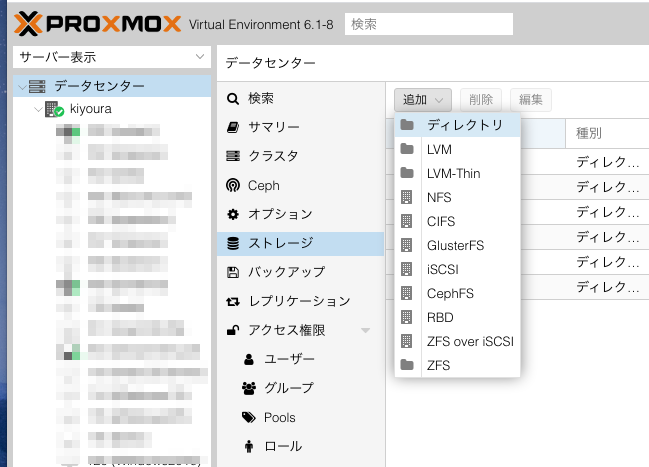Click the person icon for ロール
Viewport: 649px width, 467px height.
click(x=249, y=446)
